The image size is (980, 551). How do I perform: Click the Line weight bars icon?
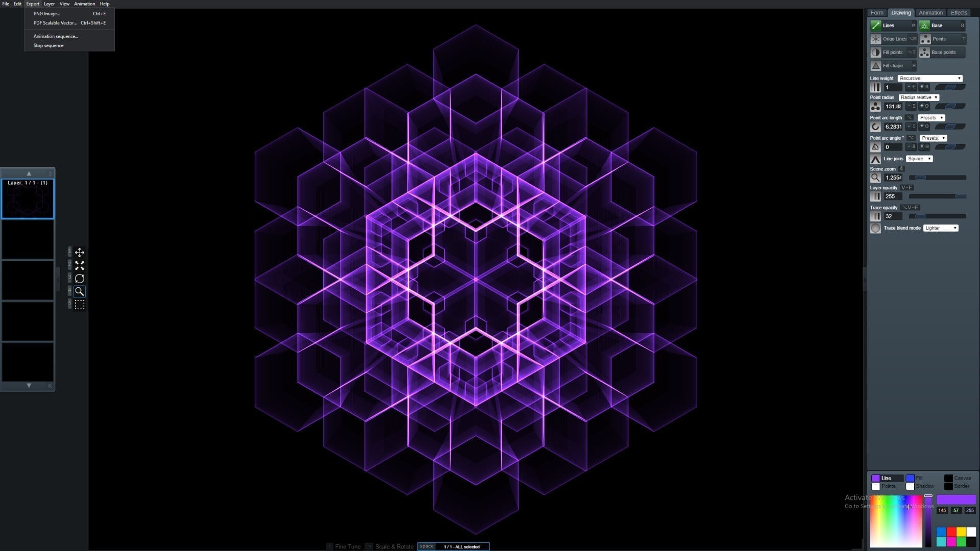click(875, 87)
